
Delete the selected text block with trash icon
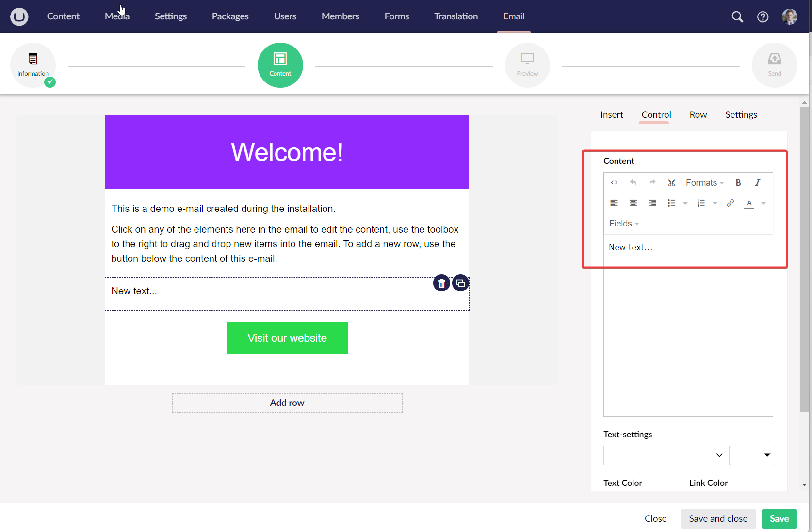click(x=441, y=284)
